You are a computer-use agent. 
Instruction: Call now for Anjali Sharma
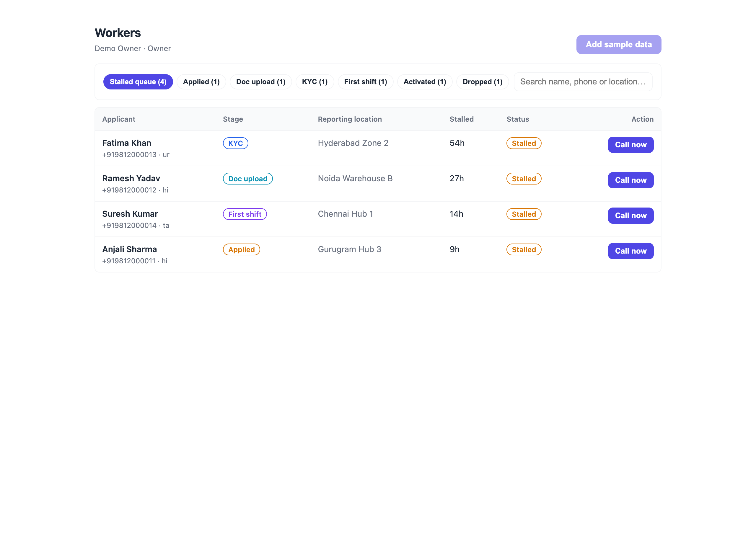coord(630,251)
